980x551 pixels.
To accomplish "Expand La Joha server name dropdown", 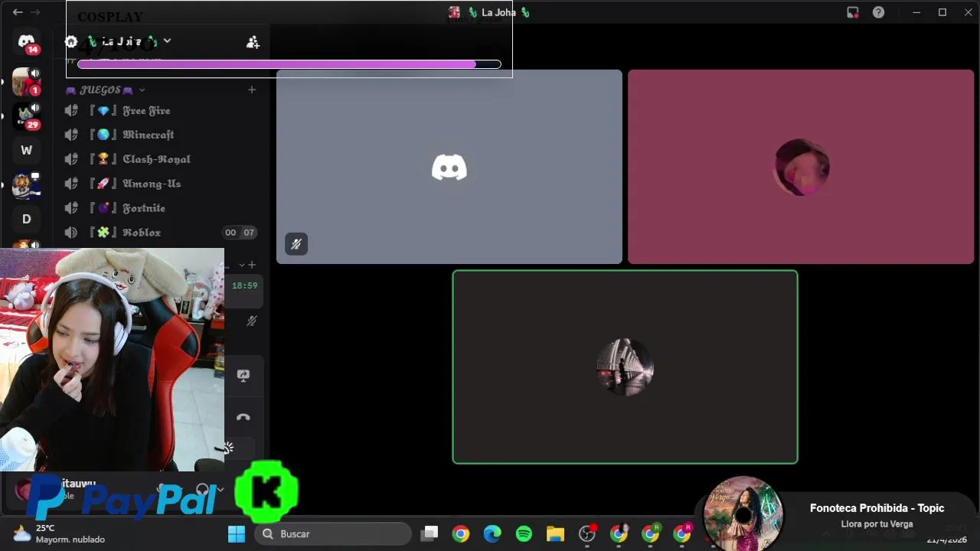I will [167, 41].
